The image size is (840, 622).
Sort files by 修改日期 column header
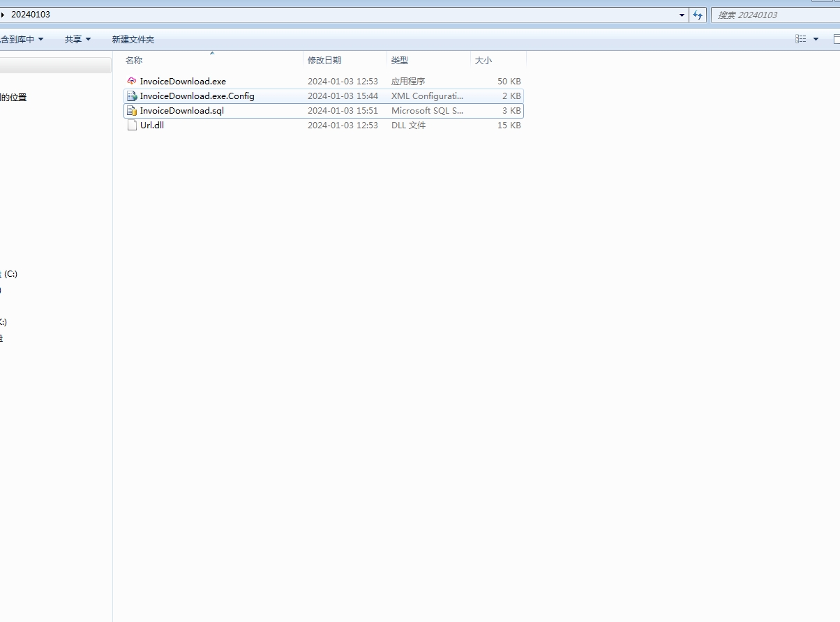click(x=324, y=61)
